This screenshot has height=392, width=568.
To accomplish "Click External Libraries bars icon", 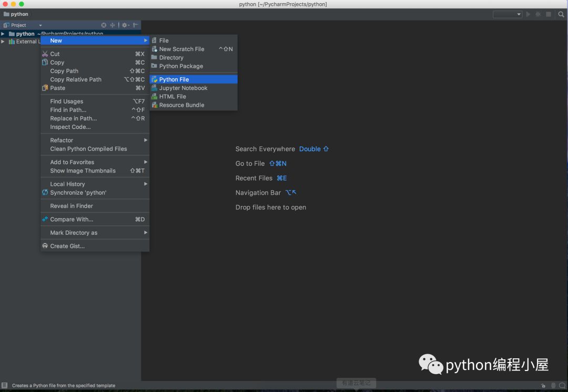I will pos(12,42).
